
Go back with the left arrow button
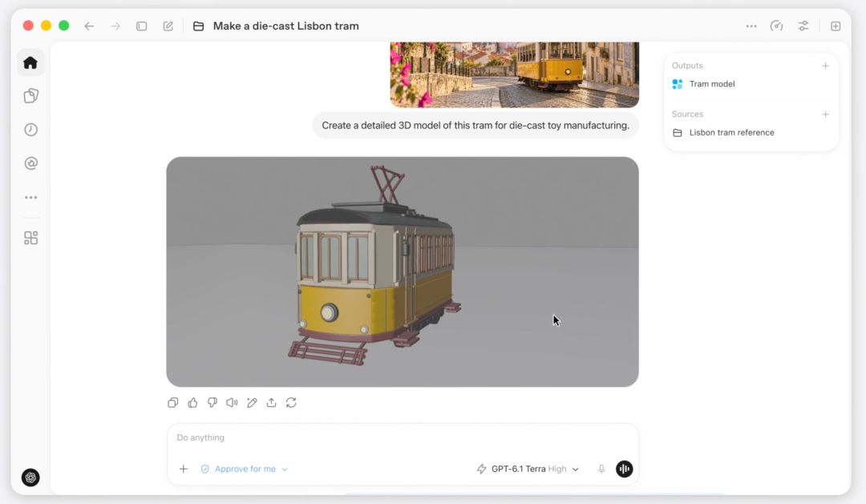coord(89,26)
